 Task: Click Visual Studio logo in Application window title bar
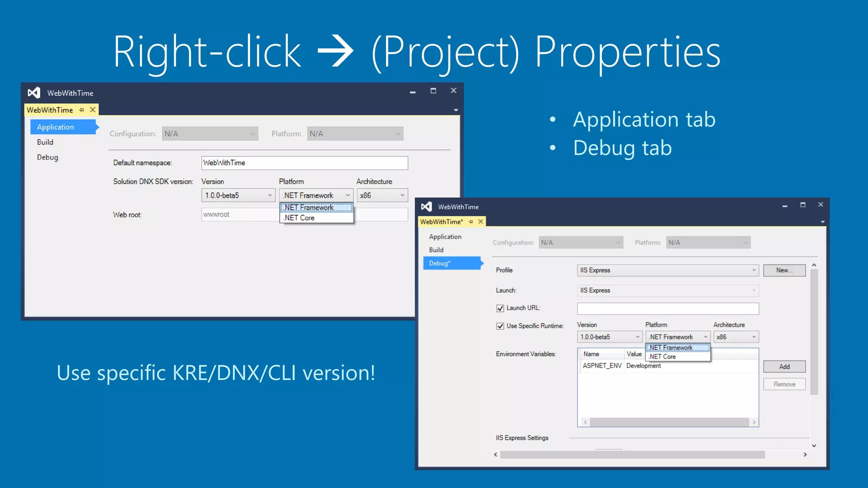pyautogui.click(x=34, y=93)
